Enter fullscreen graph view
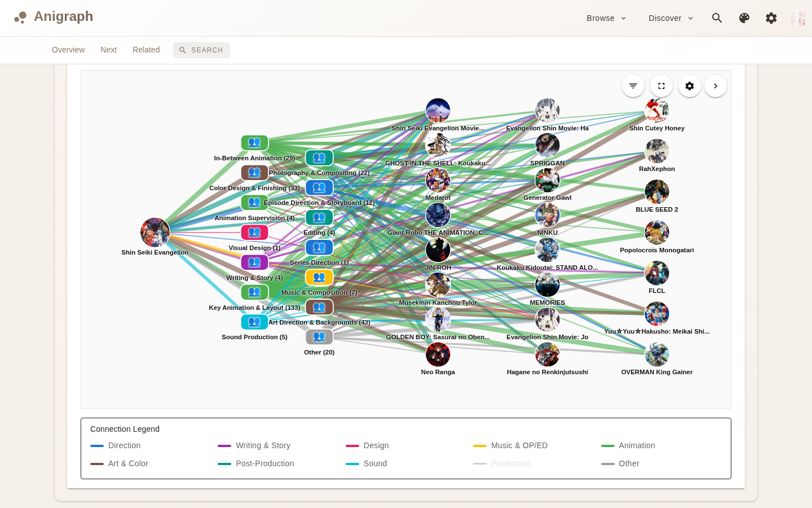Screen dimensions: 812x508 661,86
